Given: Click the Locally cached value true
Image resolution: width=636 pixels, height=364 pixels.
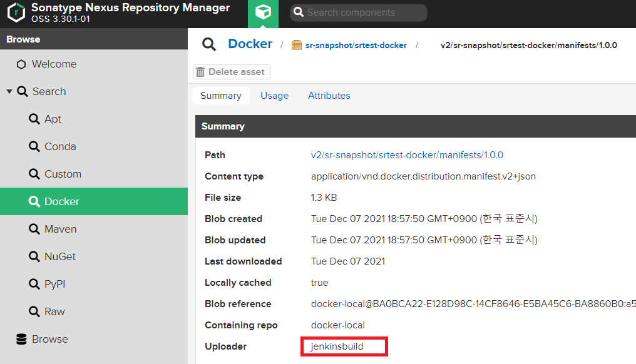Looking at the screenshot, I should pos(320,283).
